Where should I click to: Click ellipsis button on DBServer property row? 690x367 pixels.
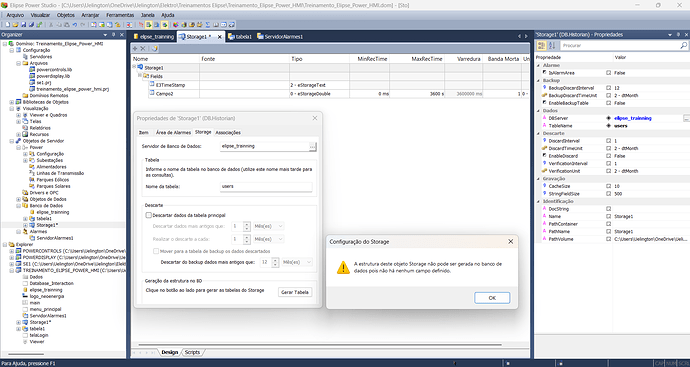tap(686, 118)
